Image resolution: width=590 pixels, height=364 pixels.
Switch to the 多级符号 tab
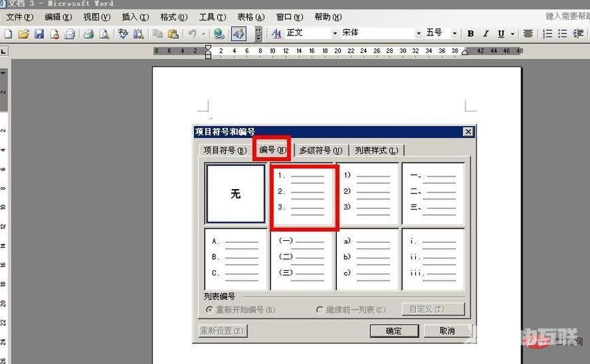coord(320,150)
